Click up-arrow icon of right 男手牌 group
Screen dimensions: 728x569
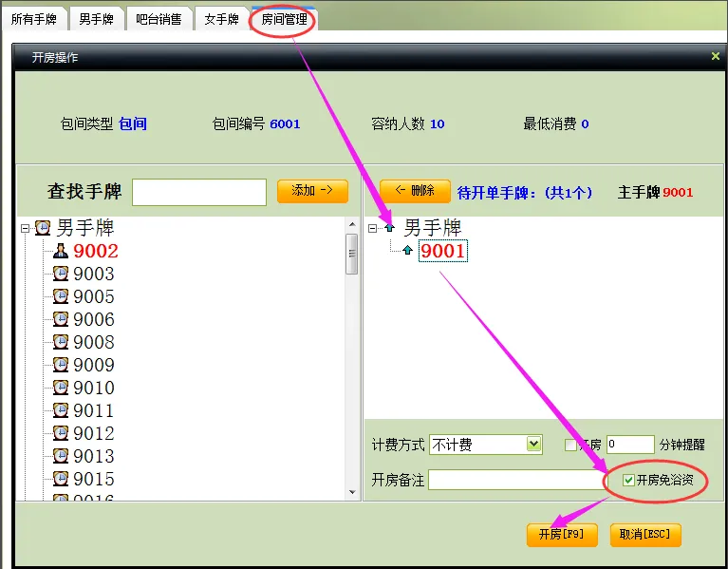389,228
